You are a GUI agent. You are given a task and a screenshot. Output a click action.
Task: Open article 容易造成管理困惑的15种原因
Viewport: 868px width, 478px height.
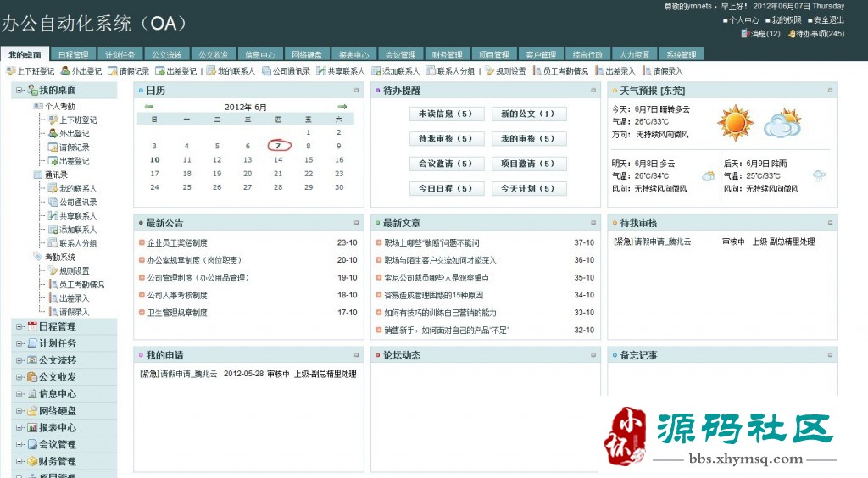[433, 295]
